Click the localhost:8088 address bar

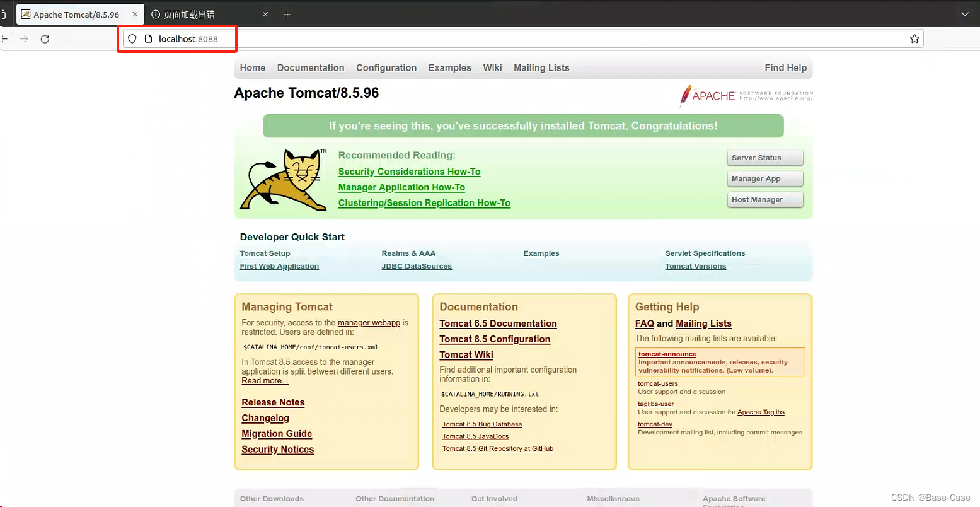click(x=523, y=39)
